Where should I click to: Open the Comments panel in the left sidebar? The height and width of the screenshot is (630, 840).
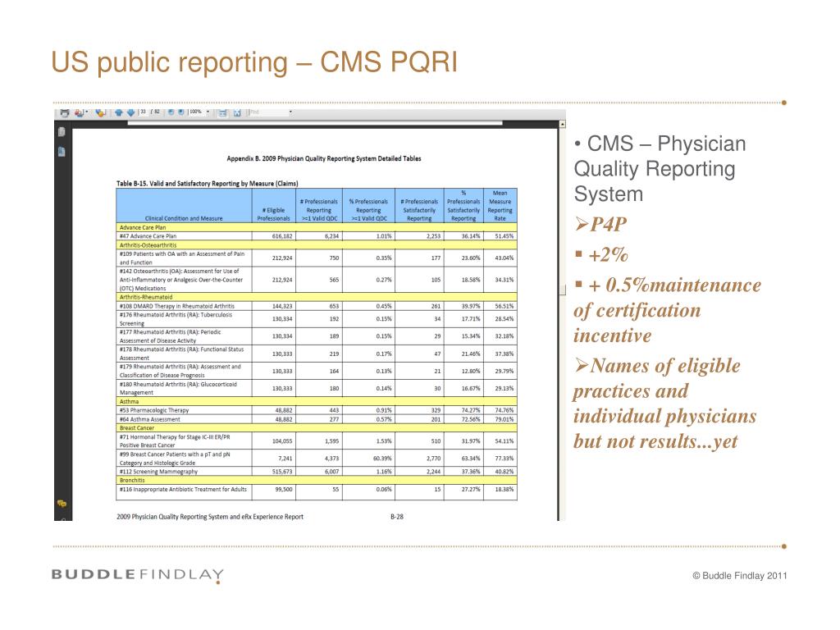click(x=62, y=504)
